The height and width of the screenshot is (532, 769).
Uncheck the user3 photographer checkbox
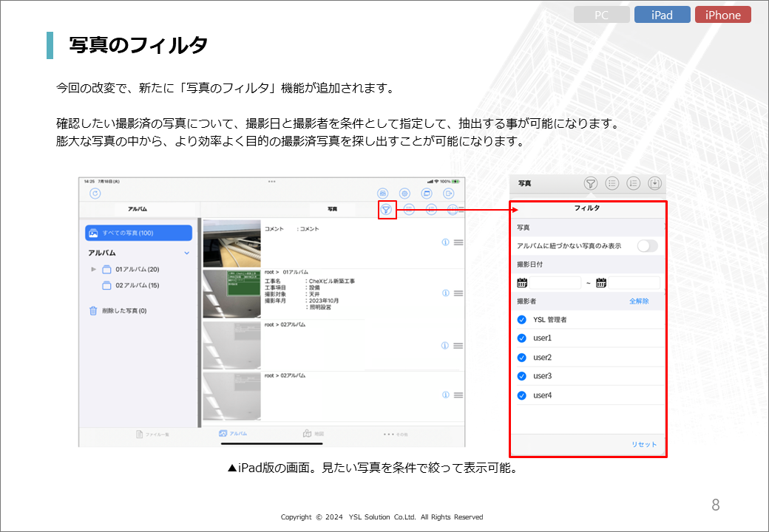click(522, 376)
